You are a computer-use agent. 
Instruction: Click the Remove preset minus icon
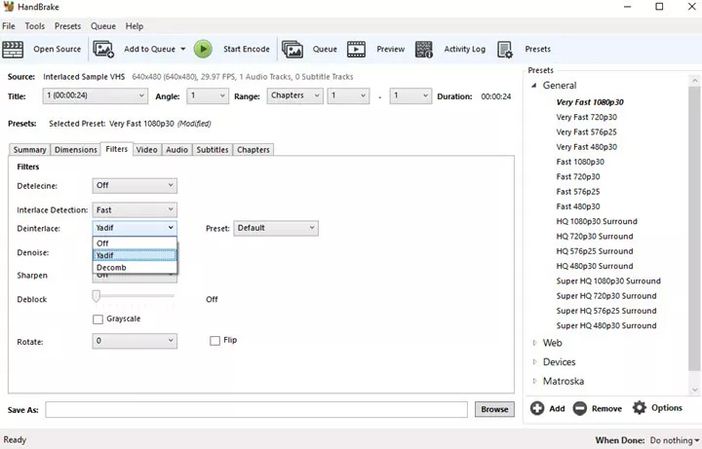point(580,408)
